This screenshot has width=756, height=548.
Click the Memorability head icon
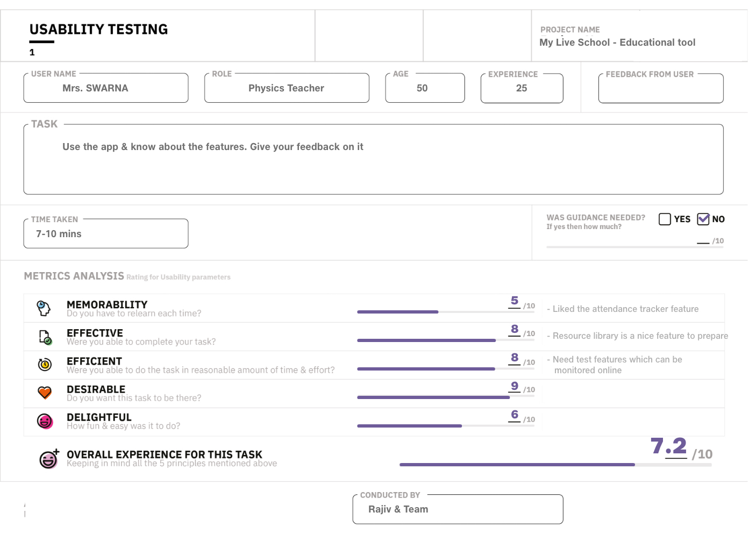[x=44, y=308]
